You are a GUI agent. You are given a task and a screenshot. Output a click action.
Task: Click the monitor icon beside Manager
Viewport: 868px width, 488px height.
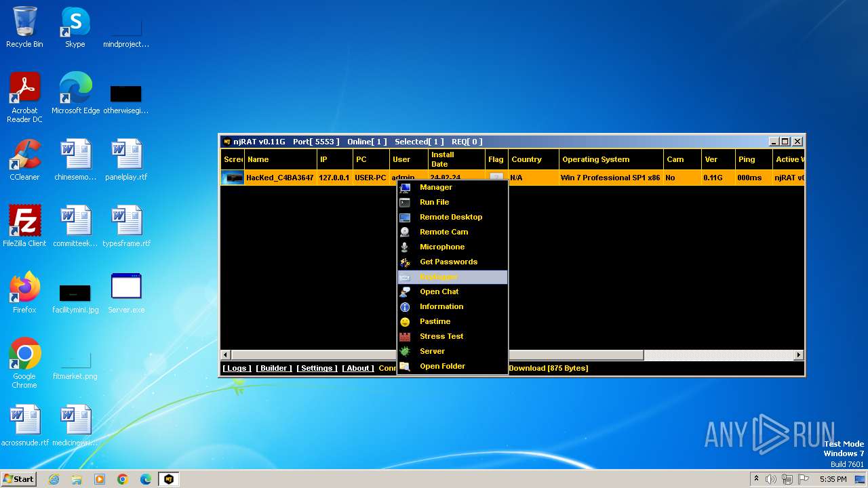(405, 187)
